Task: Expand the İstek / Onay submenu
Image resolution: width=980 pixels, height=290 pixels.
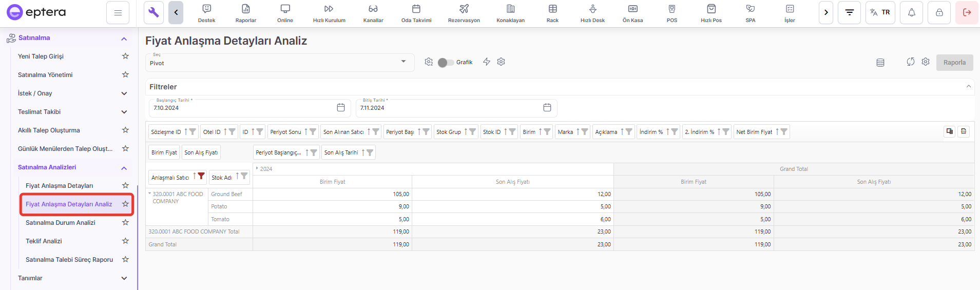Action: pos(124,93)
